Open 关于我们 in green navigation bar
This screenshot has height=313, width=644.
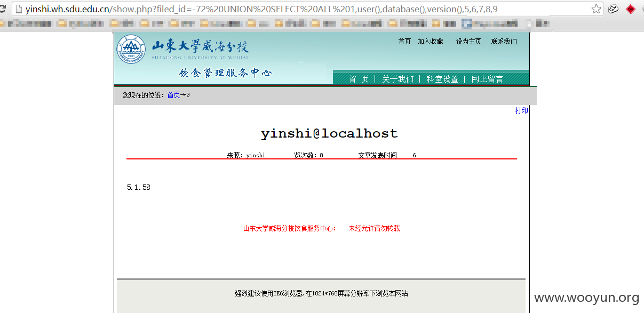[x=397, y=79]
